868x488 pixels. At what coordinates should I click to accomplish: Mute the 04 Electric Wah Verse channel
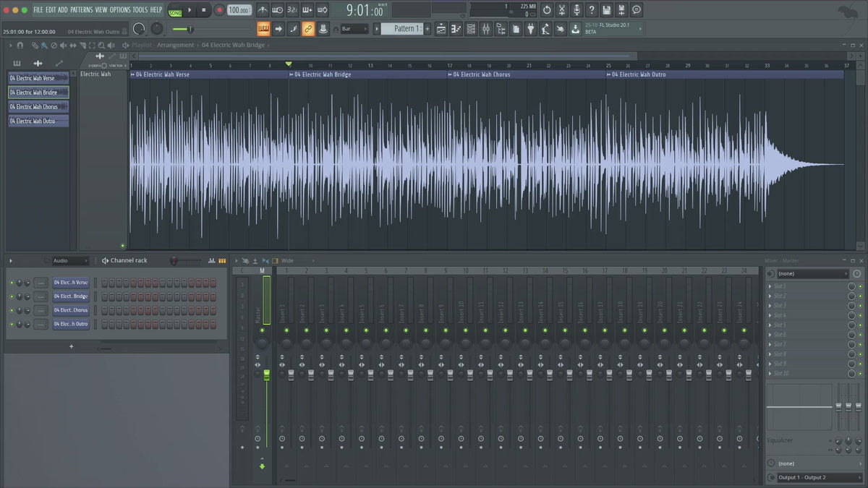click(x=12, y=283)
